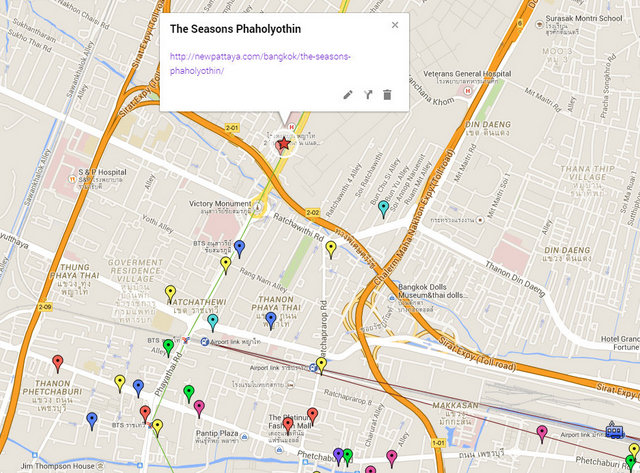Select the red star placemark
Image resolution: width=640 pixels, height=473 pixels.
click(283, 144)
